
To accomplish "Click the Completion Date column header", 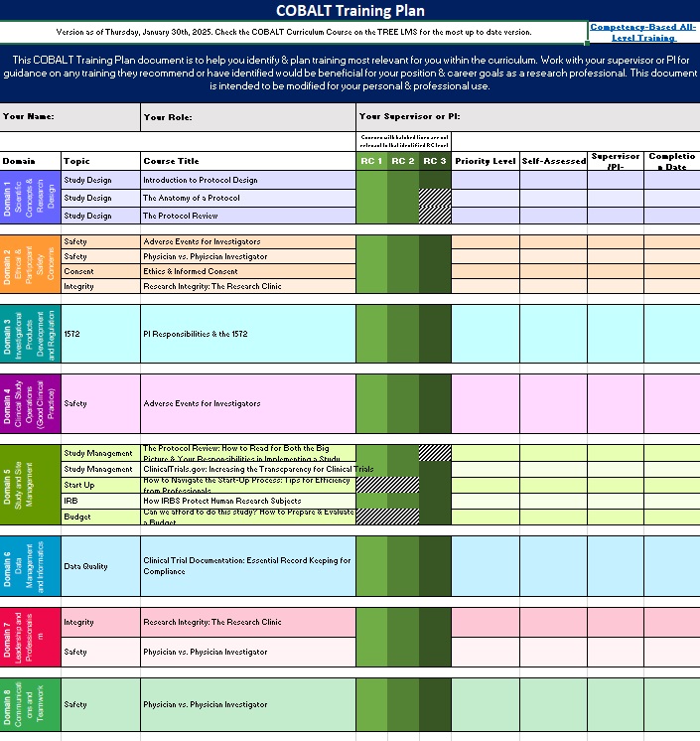I will pos(672,161).
